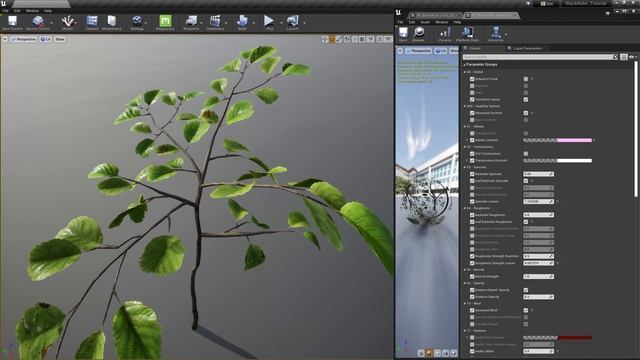
Task: Click the Cinematics clapperboard icon
Action: (x=215, y=22)
